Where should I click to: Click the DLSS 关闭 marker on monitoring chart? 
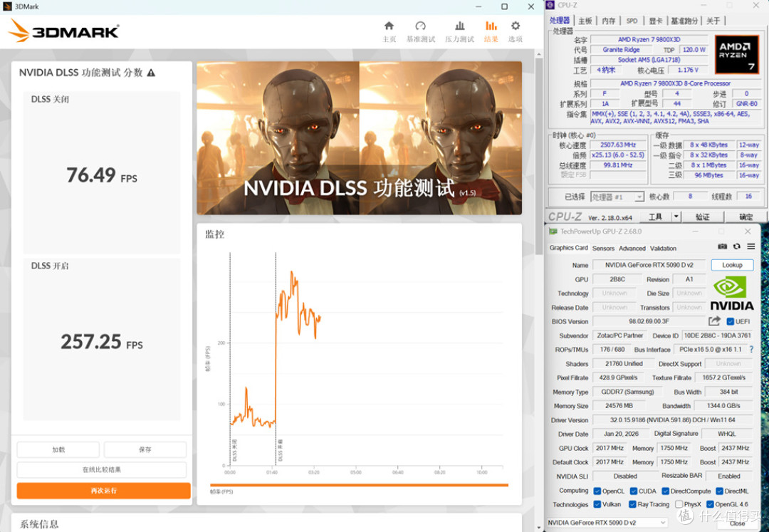(x=234, y=450)
